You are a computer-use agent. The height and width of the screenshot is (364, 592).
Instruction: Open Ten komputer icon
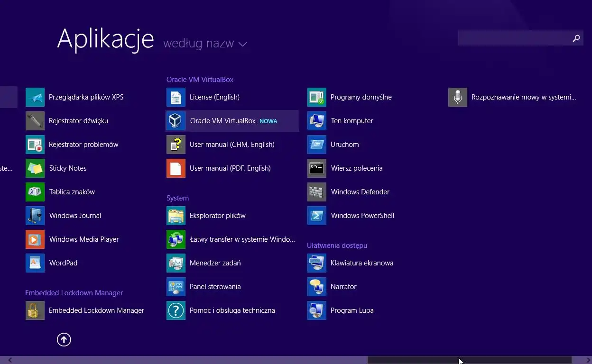click(x=317, y=121)
